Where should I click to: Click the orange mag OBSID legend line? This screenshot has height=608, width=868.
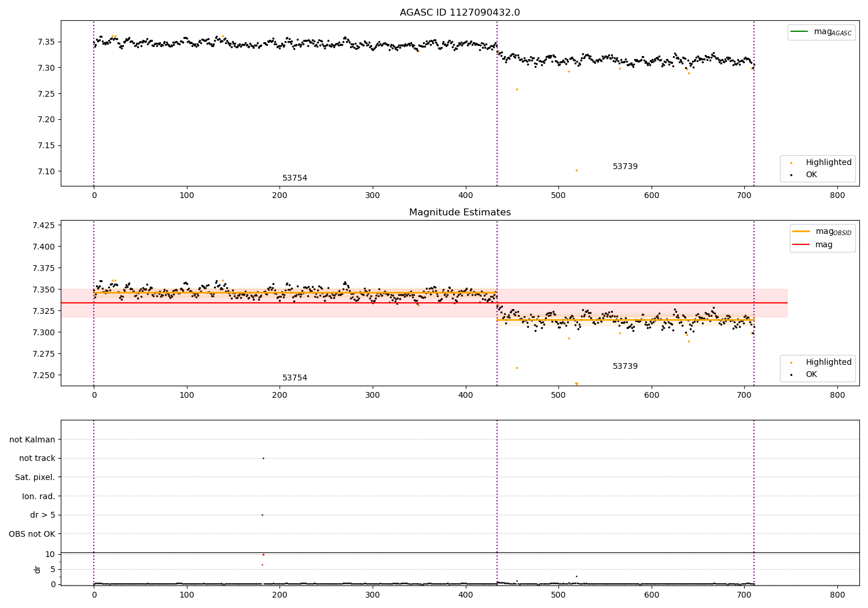[x=801, y=232]
